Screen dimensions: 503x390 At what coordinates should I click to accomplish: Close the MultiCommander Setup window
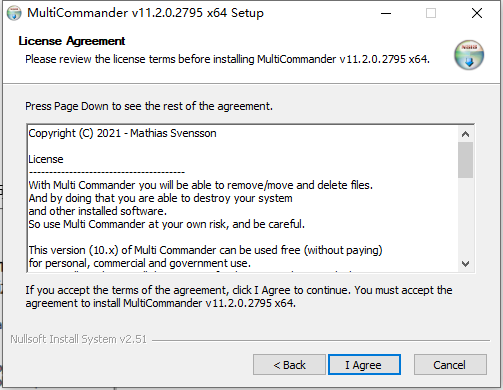click(477, 13)
